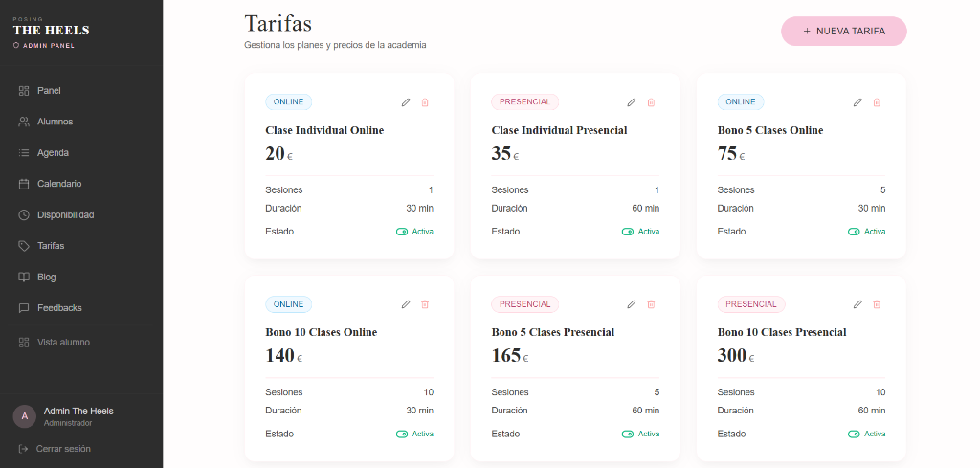
Task: Click the 'Bono 5 Clases Presencial' title
Action: (x=553, y=332)
